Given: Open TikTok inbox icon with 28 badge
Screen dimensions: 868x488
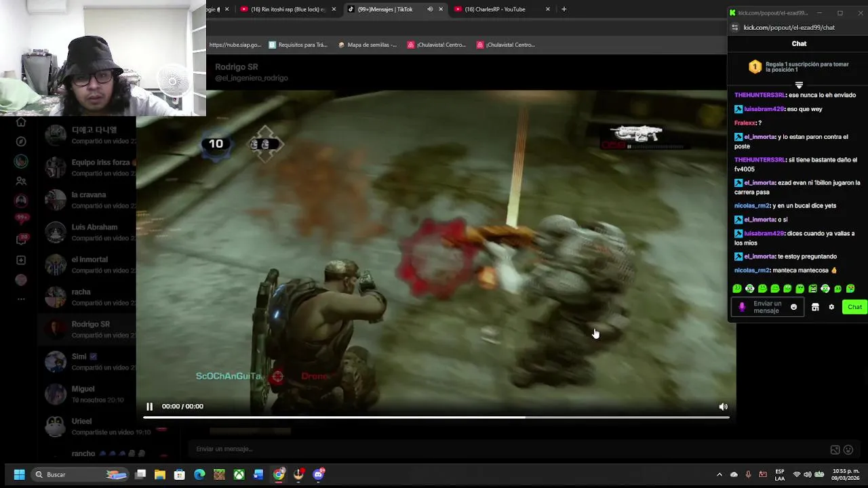Looking at the screenshot, I should (21, 239).
